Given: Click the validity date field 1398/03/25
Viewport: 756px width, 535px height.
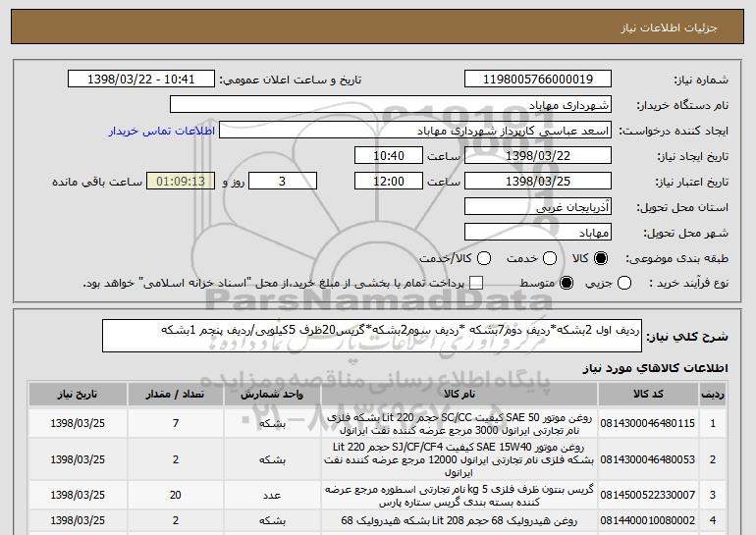Looking at the screenshot, I should (x=538, y=182).
